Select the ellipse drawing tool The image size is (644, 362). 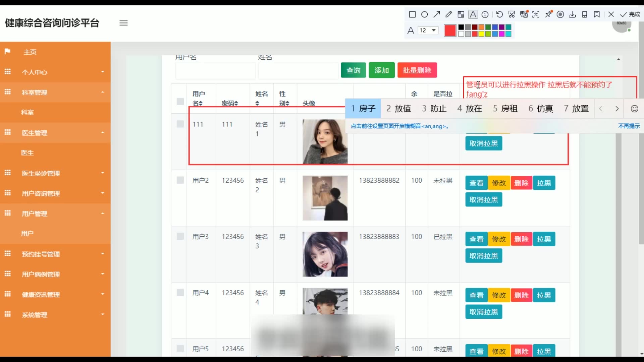coord(424,14)
